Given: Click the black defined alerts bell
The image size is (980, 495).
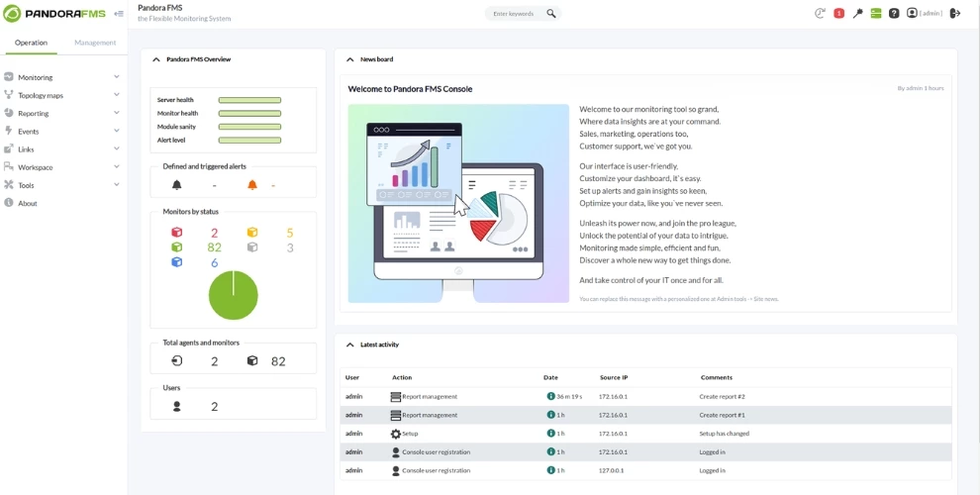Looking at the screenshot, I should [177, 185].
